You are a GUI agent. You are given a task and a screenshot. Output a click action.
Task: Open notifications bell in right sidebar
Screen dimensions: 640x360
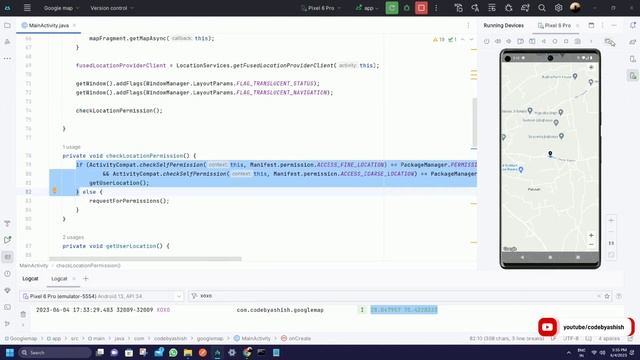click(633, 25)
